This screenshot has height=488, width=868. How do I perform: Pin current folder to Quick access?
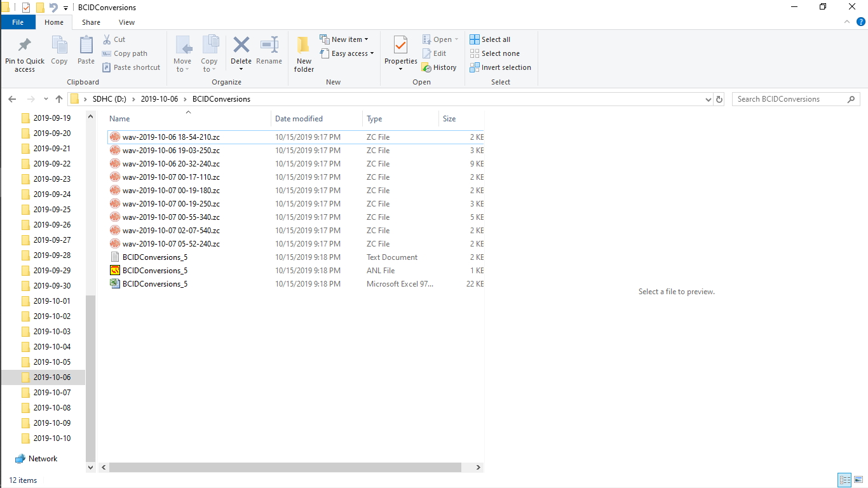(x=24, y=54)
